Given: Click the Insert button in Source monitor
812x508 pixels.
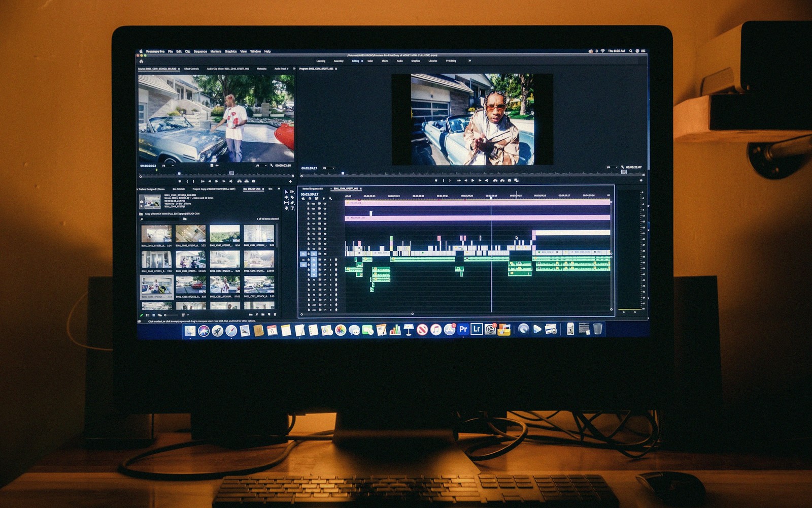Looking at the screenshot, I should [239, 181].
